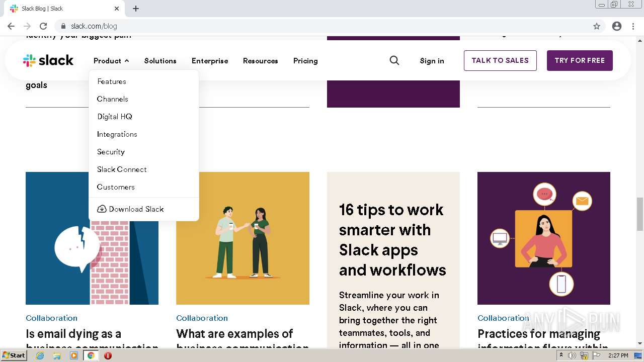The height and width of the screenshot is (362, 644).
Task: Open the site search magnifier icon
Action: click(394, 61)
